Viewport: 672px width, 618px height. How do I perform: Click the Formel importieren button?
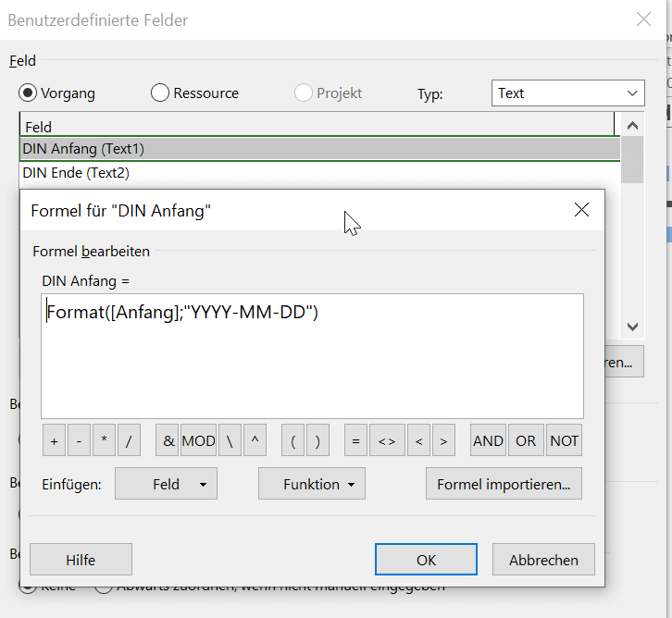click(504, 484)
